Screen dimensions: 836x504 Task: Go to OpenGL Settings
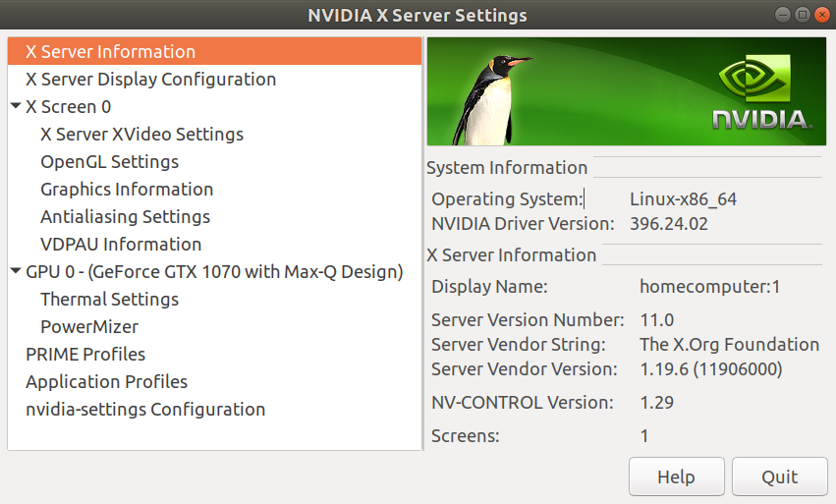point(109,161)
